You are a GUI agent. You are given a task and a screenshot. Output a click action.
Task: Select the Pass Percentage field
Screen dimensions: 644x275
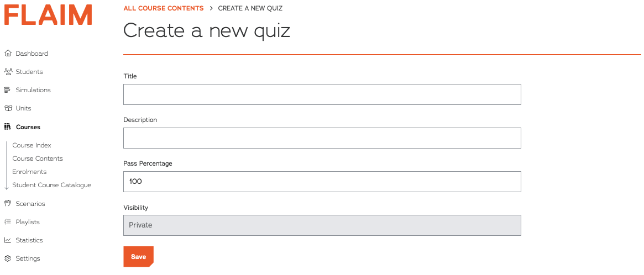(322, 182)
